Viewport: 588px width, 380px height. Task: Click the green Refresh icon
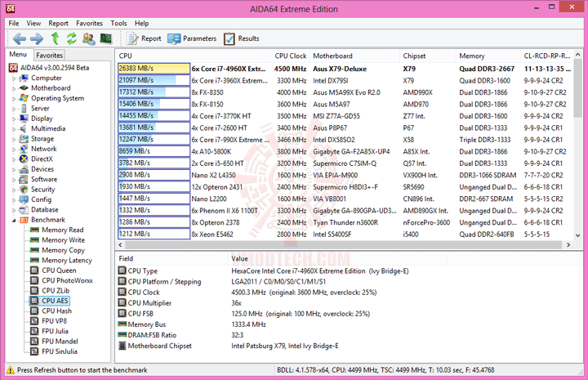click(x=71, y=38)
